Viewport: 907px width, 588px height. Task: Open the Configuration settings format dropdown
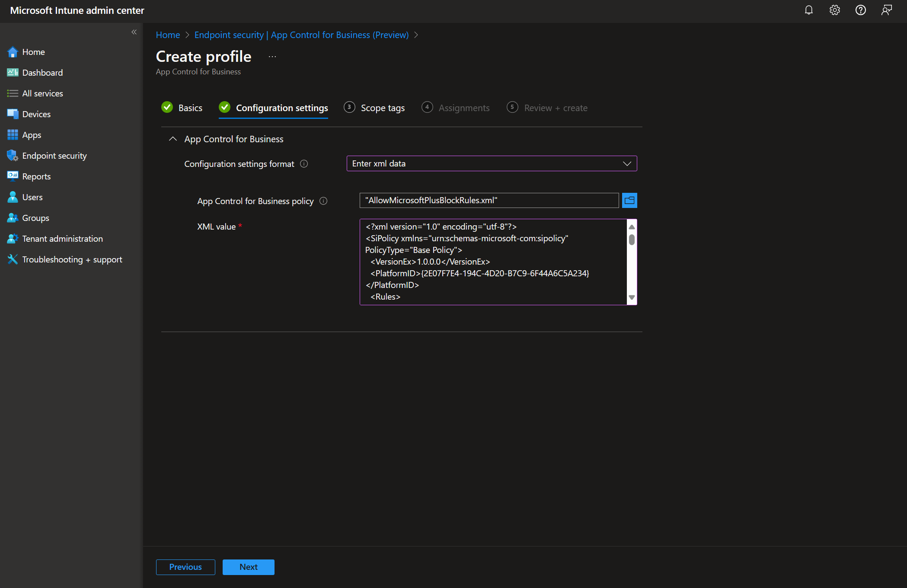pos(492,163)
